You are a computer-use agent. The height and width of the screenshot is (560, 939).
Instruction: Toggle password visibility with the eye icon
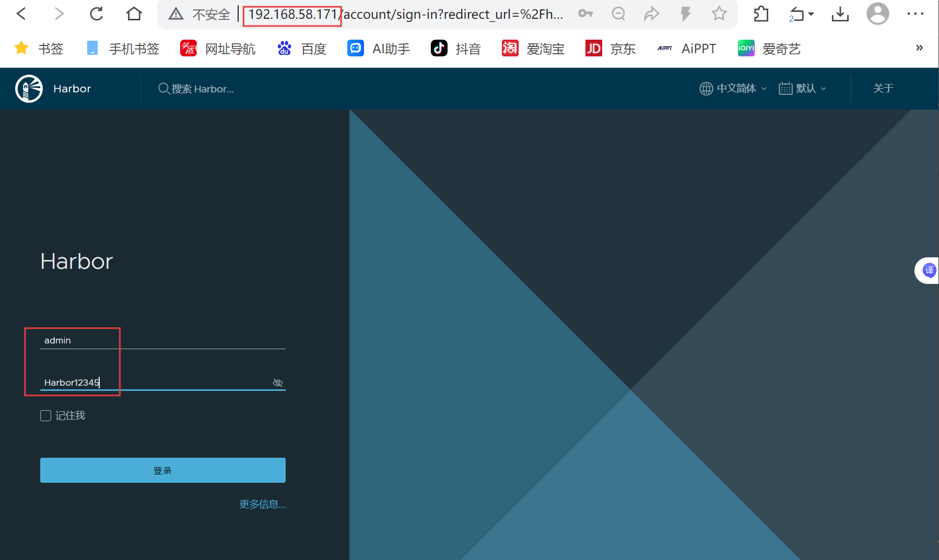click(278, 383)
